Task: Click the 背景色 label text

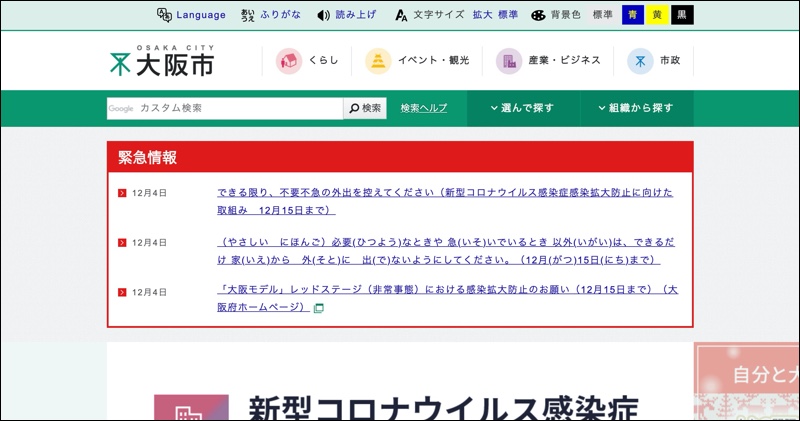Action: (565, 15)
